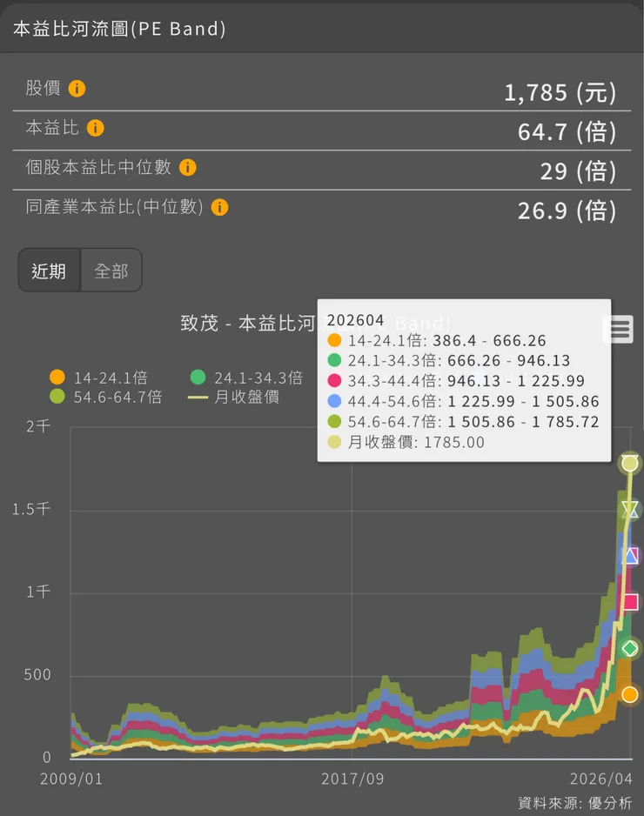644x816 pixels.
Task: Open info icon beside 個股本益比中位數
Action: (x=188, y=168)
